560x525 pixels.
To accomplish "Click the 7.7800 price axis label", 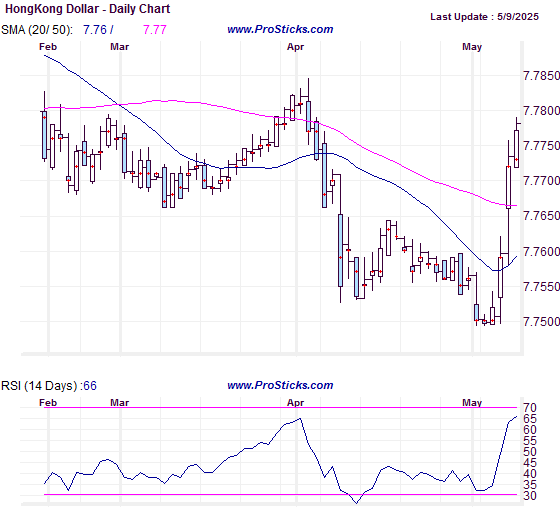I will tap(541, 111).
